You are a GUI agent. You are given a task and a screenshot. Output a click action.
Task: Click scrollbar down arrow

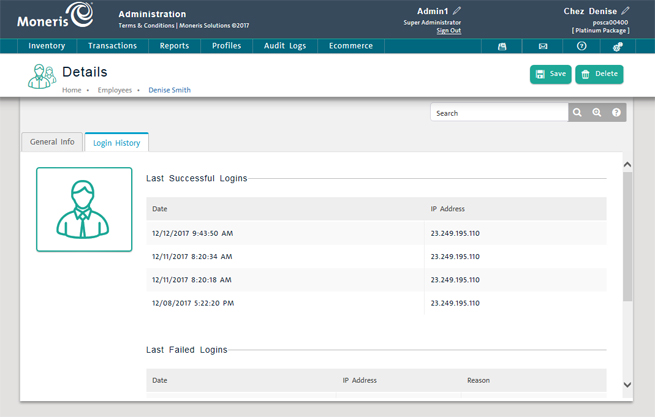627,384
